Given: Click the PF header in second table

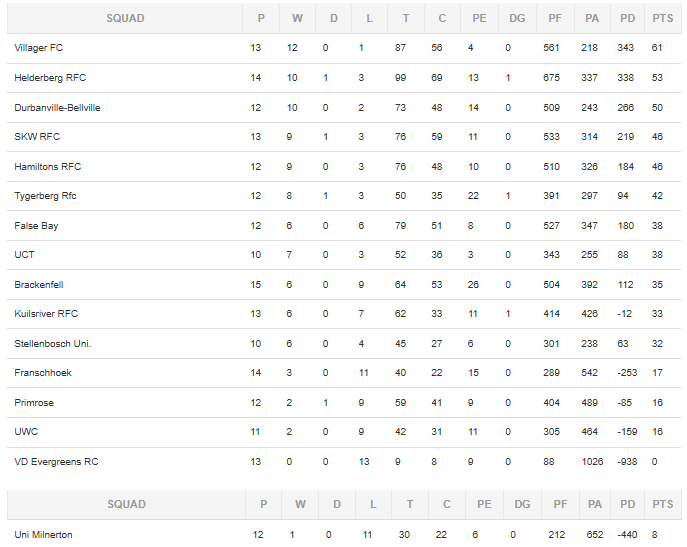Looking at the screenshot, I should point(560,504).
